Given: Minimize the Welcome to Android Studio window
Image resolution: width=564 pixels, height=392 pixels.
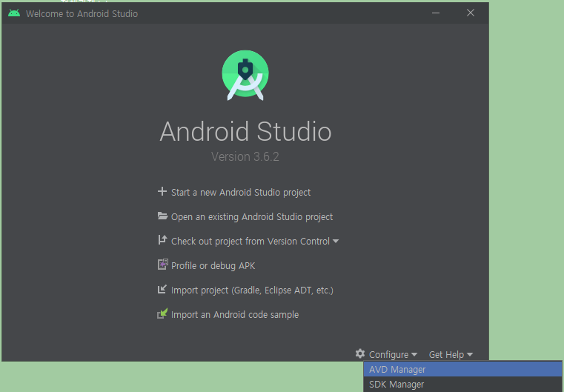Looking at the screenshot, I should click(x=436, y=13).
